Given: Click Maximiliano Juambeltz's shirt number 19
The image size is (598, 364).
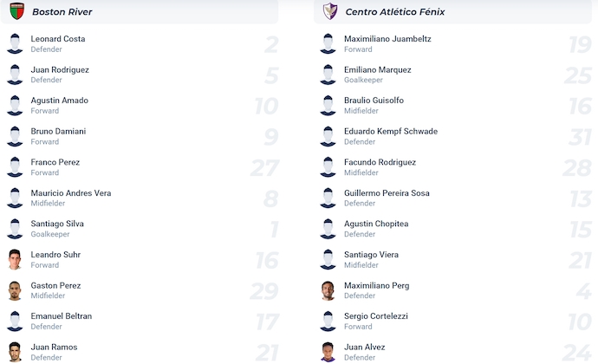Looking at the screenshot, I should [x=580, y=45].
